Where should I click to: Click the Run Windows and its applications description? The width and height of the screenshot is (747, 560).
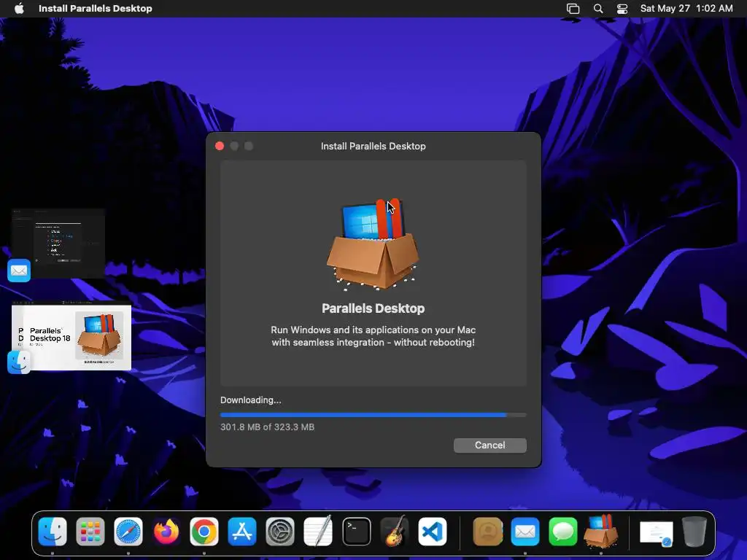(373, 336)
